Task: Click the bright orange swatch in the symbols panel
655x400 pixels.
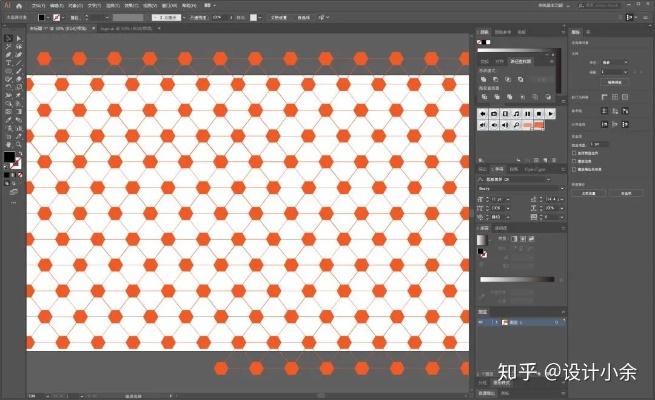Action: click(x=539, y=125)
